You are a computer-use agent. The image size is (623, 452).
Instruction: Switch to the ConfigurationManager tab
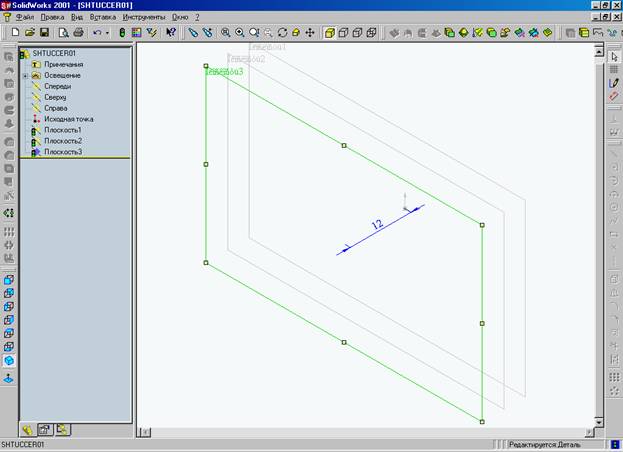pyautogui.click(x=61, y=429)
